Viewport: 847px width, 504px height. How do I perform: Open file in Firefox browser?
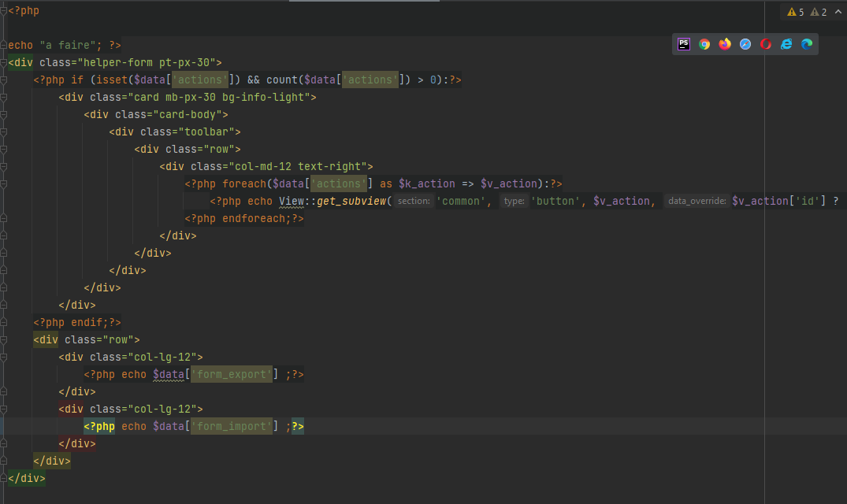(725, 44)
